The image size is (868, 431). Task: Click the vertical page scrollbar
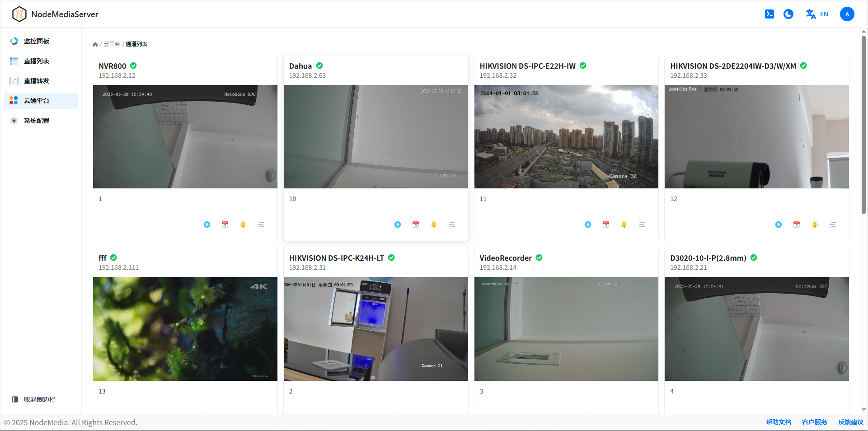coord(863,124)
